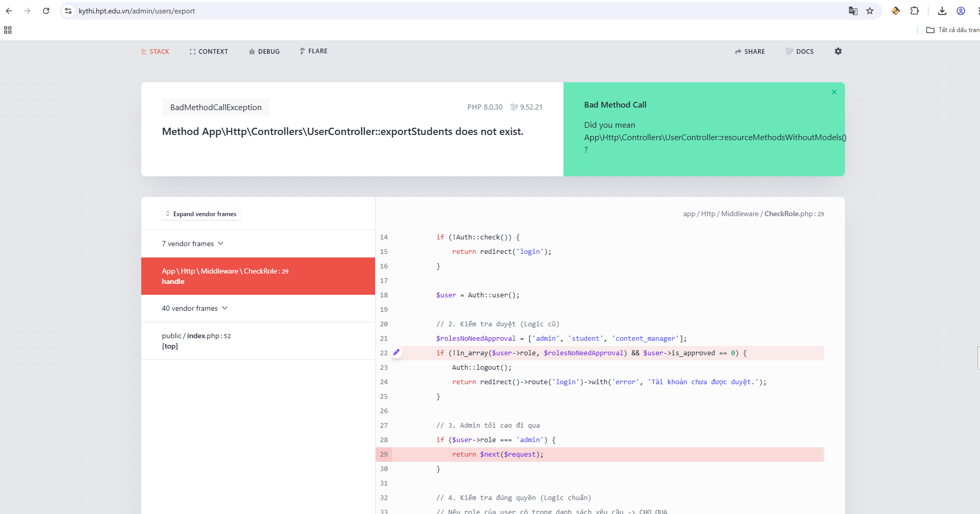Select the CheckRole:29 handle stack frame
The width and height of the screenshot is (980, 514).
coord(258,276)
